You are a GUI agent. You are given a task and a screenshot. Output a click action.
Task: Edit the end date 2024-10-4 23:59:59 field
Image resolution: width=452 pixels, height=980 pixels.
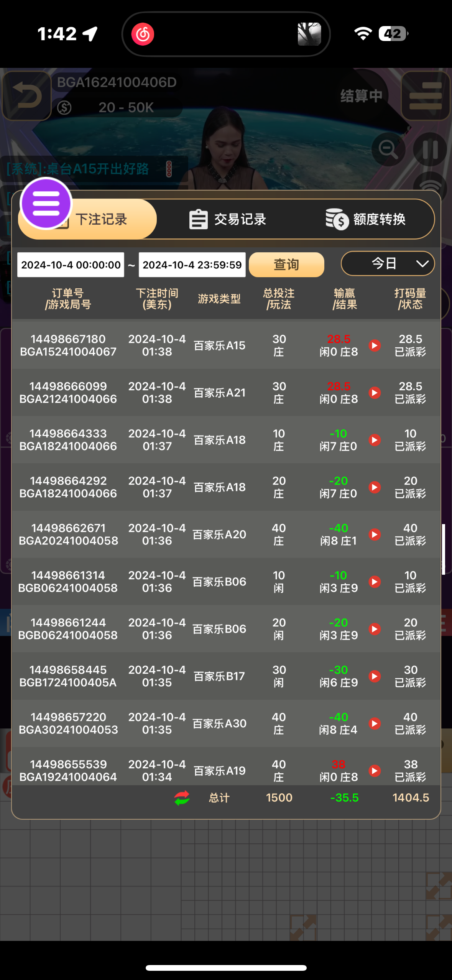click(192, 265)
